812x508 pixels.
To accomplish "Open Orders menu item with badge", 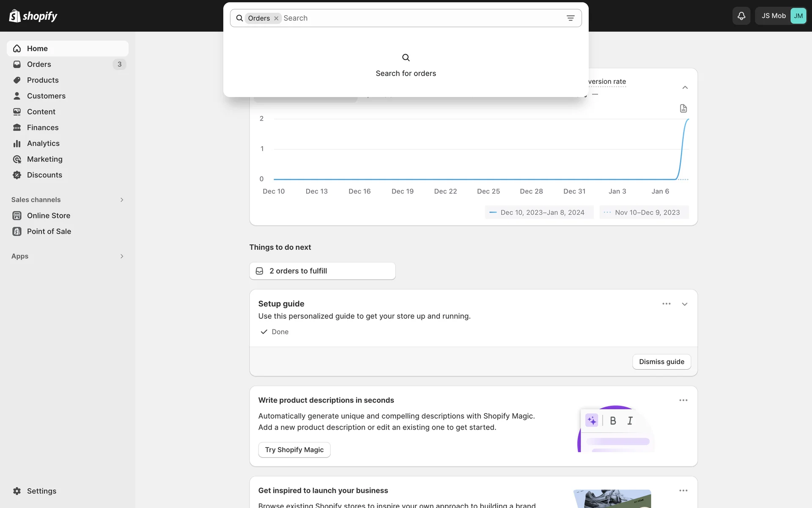I will 39,64.
